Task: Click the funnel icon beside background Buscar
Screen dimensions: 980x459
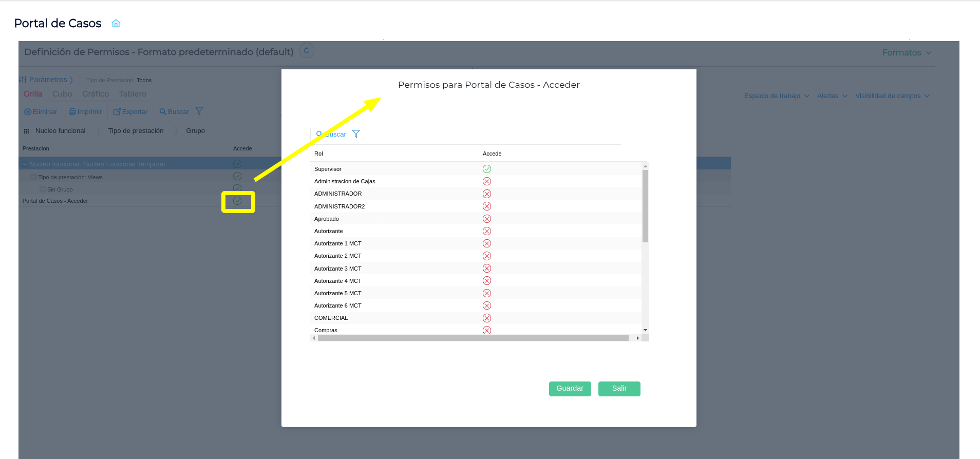Action: pos(199,111)
